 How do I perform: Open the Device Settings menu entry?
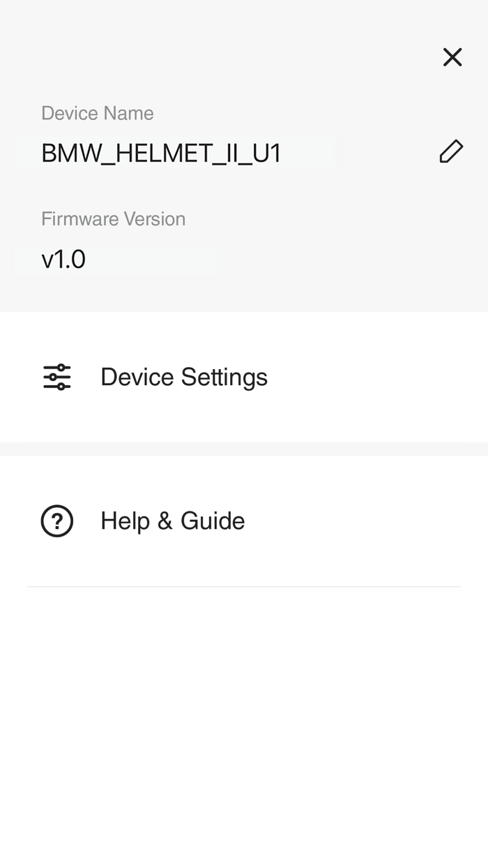tap(244, 377)
